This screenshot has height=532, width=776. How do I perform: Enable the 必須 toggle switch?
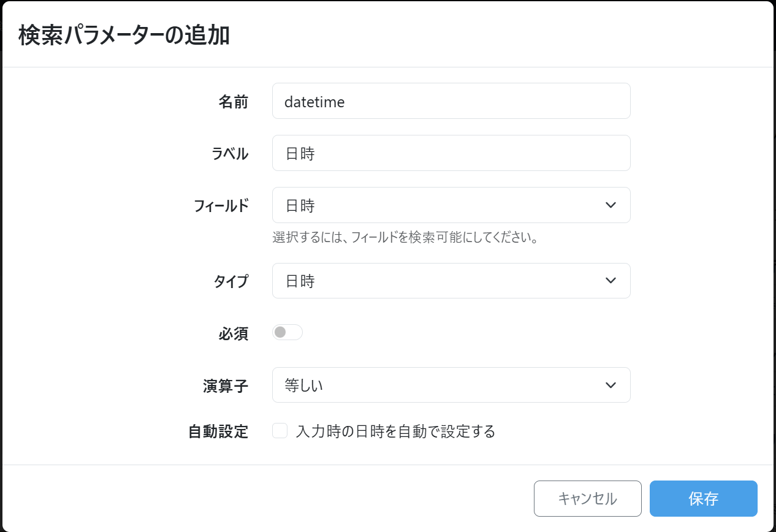[x=287, y=332]
